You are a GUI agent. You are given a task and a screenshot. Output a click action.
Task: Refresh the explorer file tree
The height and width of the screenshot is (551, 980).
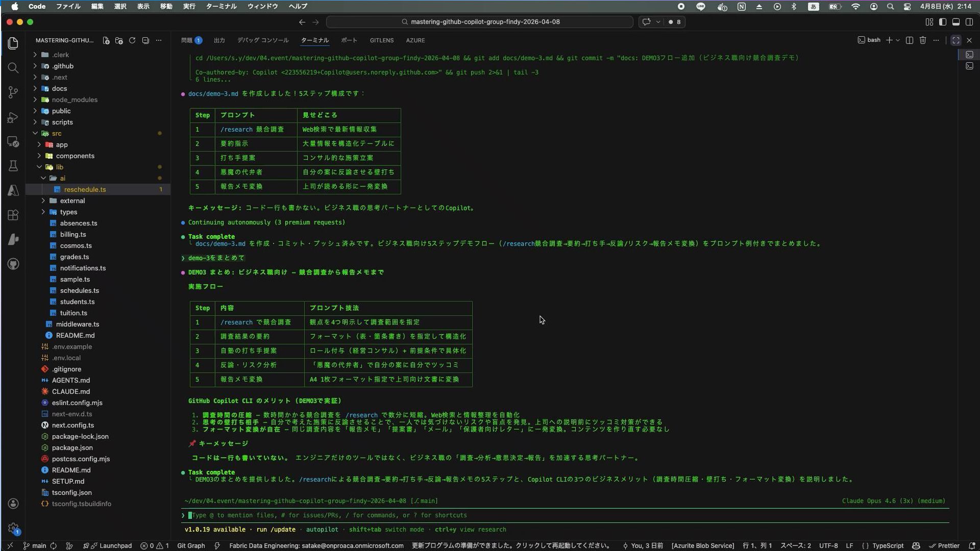pyautogui.click(x=132, y=40)
